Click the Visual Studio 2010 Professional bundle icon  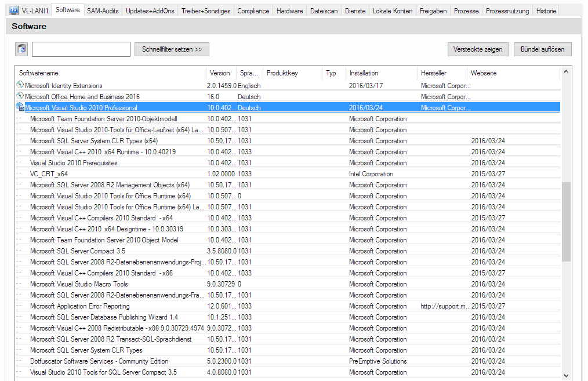[20, 107]
